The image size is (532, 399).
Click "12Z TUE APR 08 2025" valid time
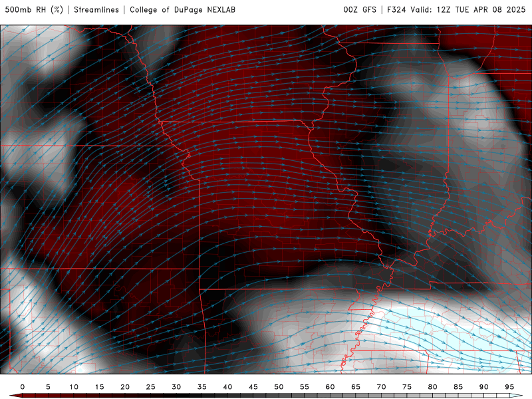pos(481,10)
